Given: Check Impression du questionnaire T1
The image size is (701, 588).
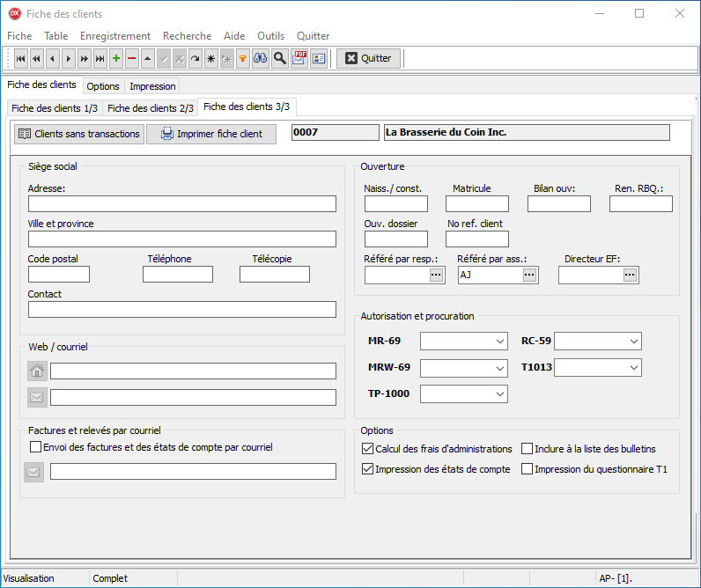Looking at the screenshot, I should 528,469.
